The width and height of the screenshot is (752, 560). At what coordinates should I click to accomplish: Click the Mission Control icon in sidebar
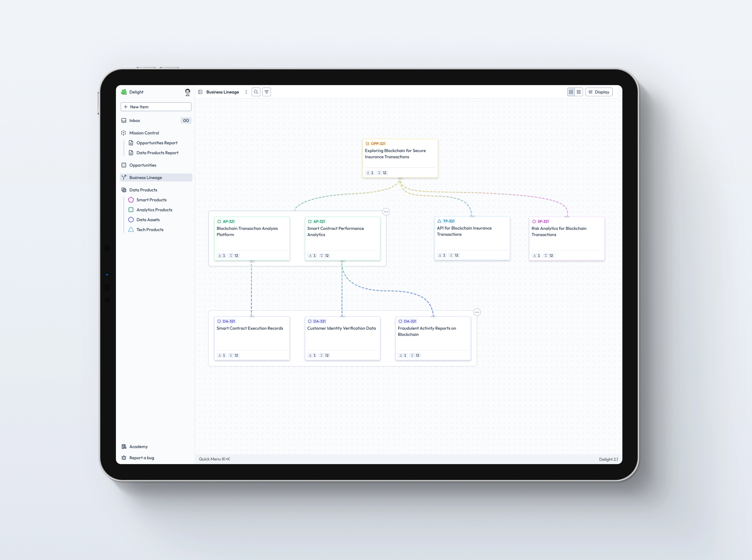[x=124, y=133]
